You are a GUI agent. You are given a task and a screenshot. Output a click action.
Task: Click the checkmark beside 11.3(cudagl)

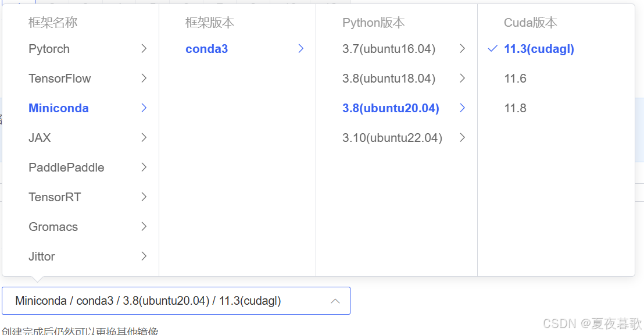[x=491, y=49]
